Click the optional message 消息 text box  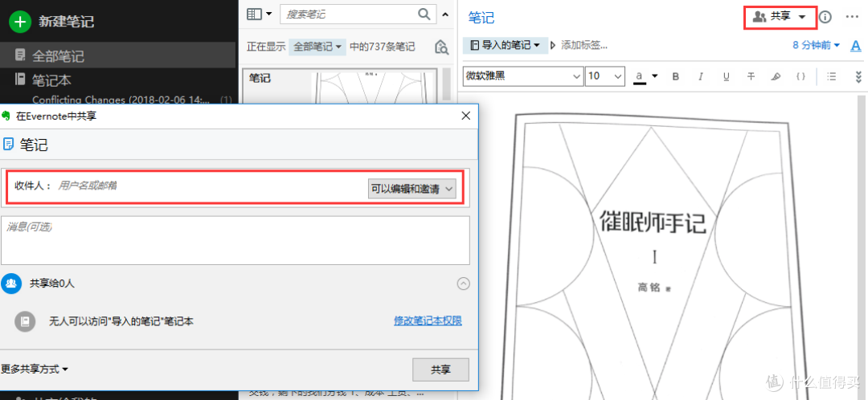coord(235,240)
